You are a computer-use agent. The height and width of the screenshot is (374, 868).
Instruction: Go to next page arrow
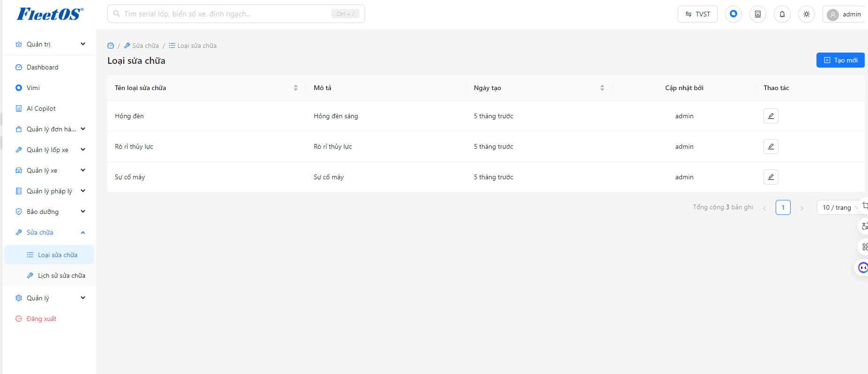[802, 208]
